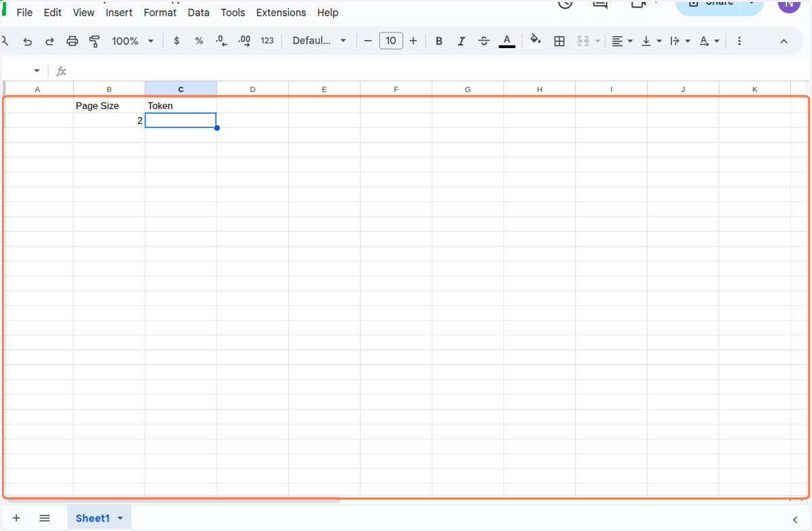Open the File menu

(x=24, y=13)
